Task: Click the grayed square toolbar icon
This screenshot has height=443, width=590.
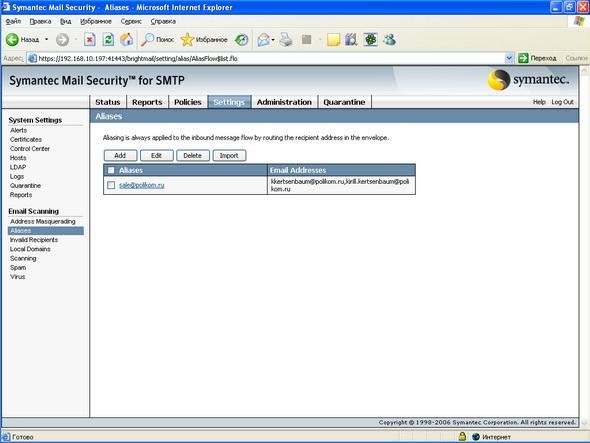Action: click(x=307, y=40)
